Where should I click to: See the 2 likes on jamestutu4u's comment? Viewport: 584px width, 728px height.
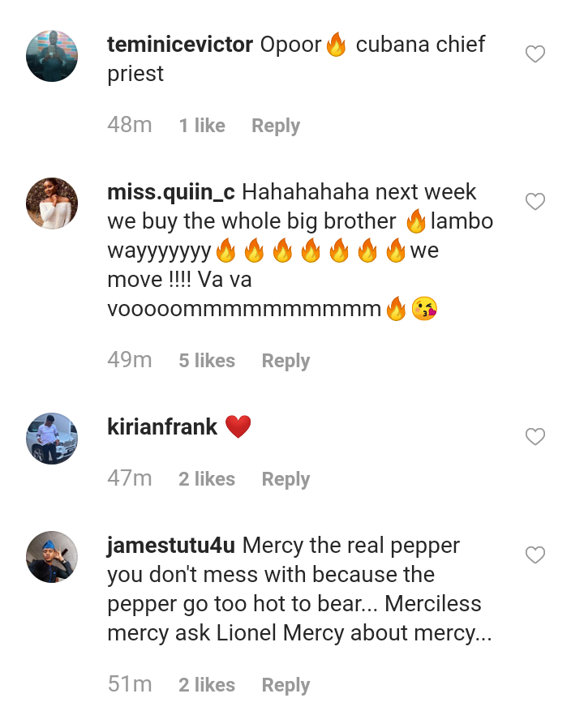pos(207,685)
